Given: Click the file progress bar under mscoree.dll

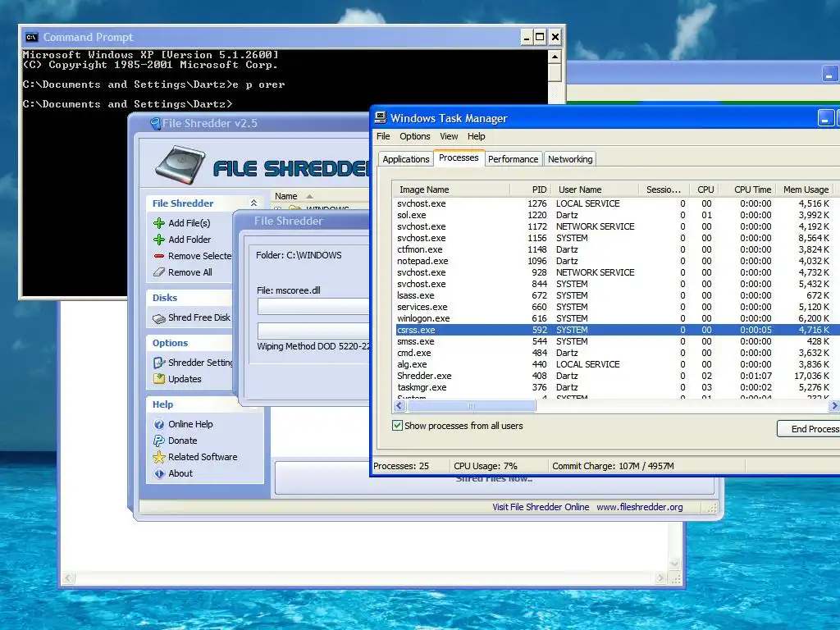Looking at the screenshot, I should click(313, 307).
